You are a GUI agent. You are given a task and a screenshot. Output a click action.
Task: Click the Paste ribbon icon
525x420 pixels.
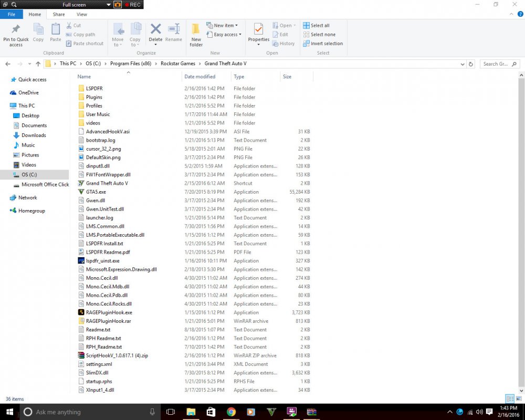pyautogui.click(x=56, y=29)
